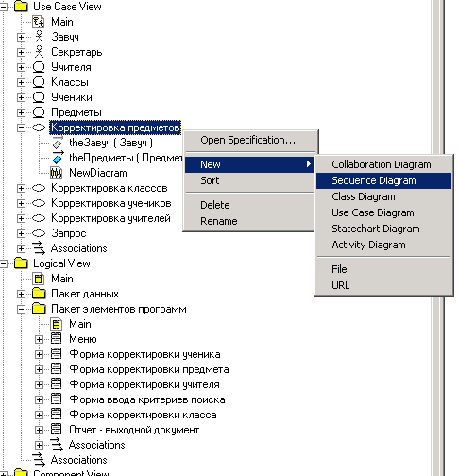
Task: Collapse the Пакет элементов программ package
Action: (21, 309)
